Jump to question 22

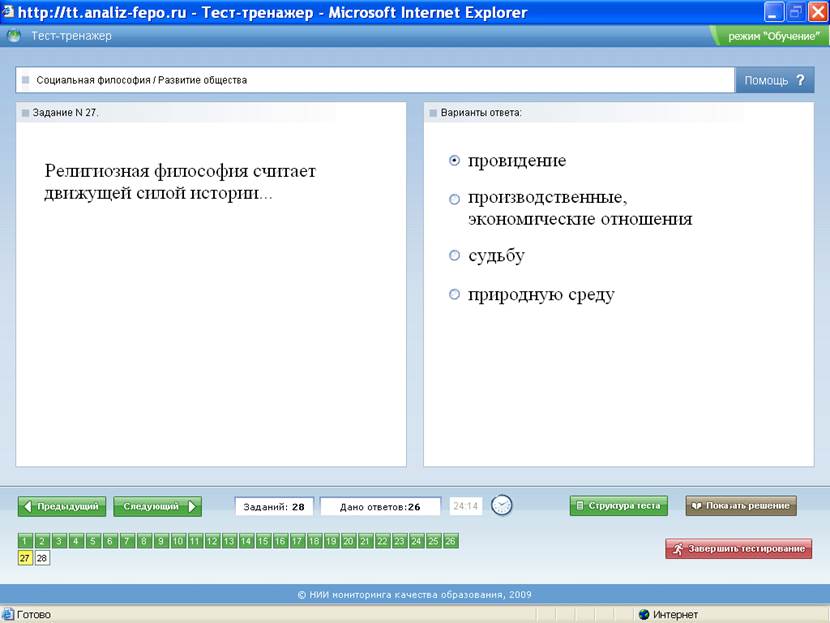click(382, 541)
